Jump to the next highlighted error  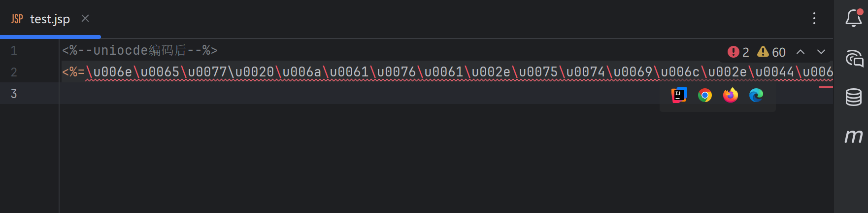click(821, 52)
